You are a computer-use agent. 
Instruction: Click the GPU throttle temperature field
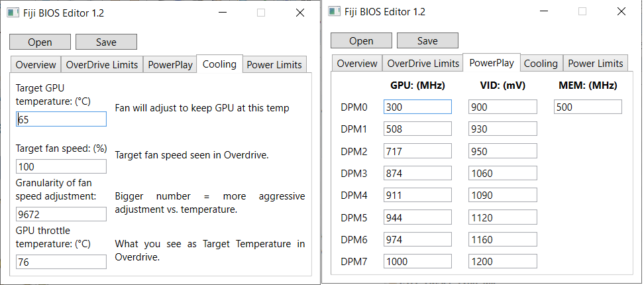click(x=61, y=262)
